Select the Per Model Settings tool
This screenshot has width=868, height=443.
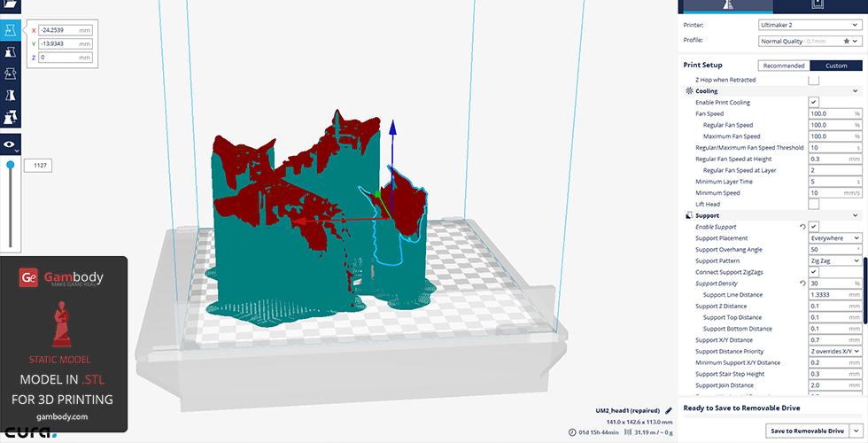click(10, 117)
